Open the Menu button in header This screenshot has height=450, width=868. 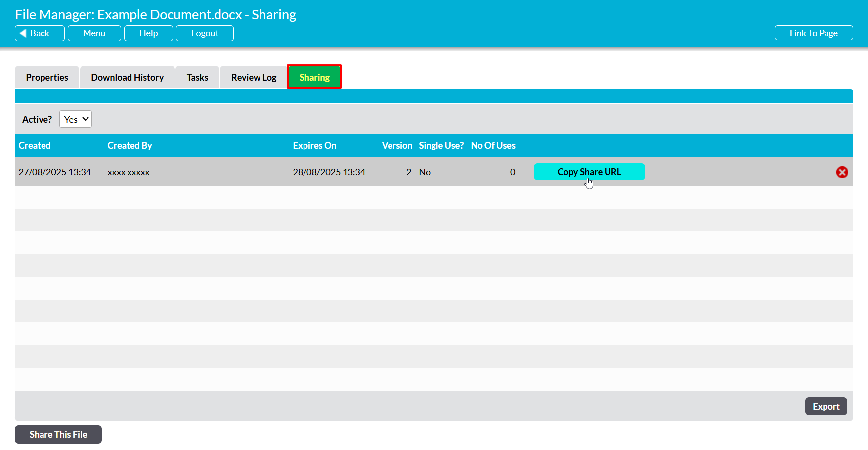pos(94,33)
